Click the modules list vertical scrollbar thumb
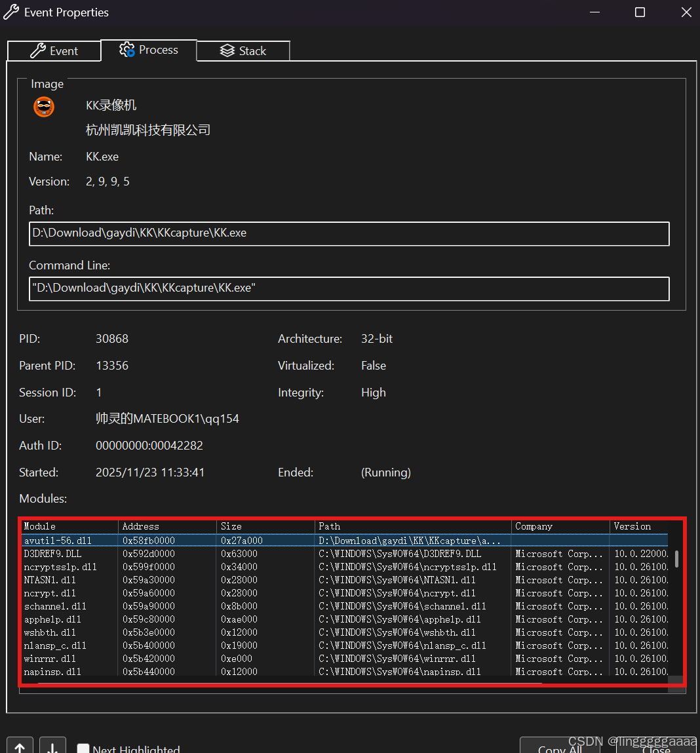Image resolution: width=700 pixels, height=753 pixels. click(676, 559)
